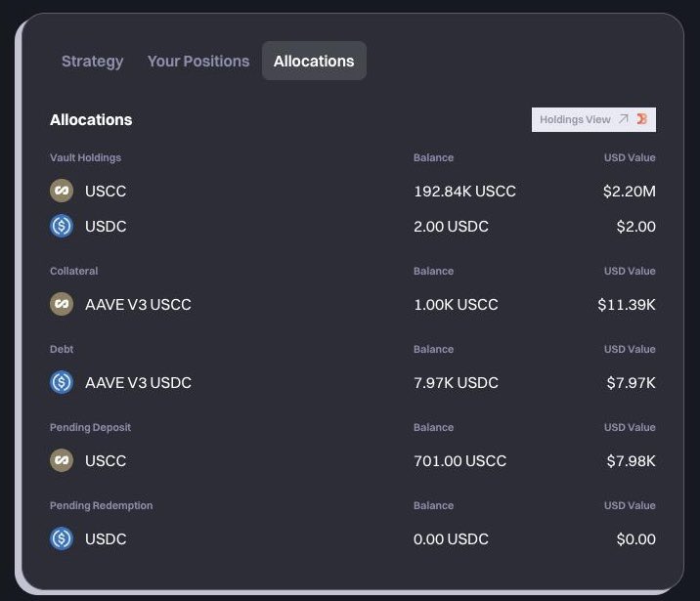Click the Collateral section label

tap(73, 271)
